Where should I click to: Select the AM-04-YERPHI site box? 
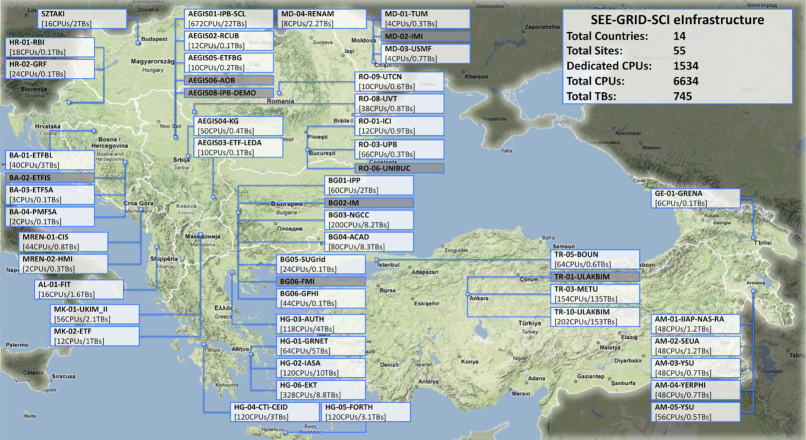pos(696,390)
